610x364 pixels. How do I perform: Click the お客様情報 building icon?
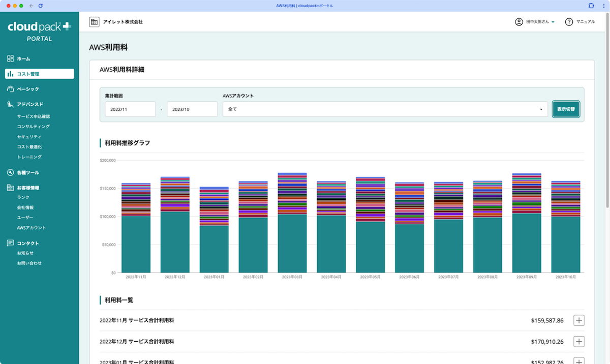[10, 188]
